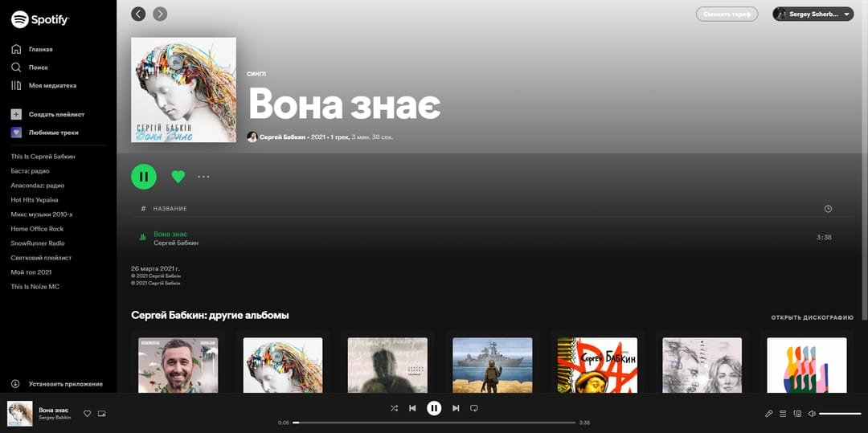The image size is (868, 433).
Task: Unlike album with the green heart
Action: 178,177
